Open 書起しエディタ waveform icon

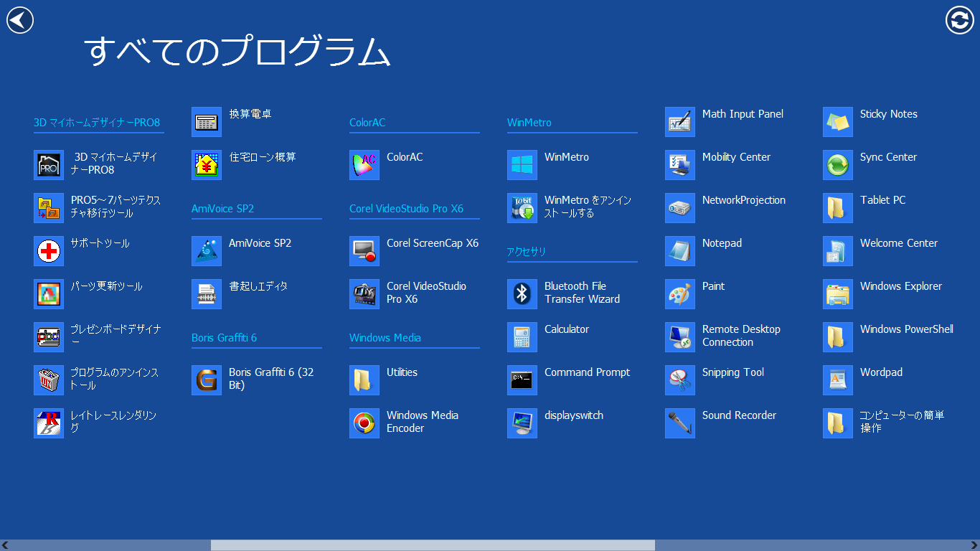coord(207,294)
